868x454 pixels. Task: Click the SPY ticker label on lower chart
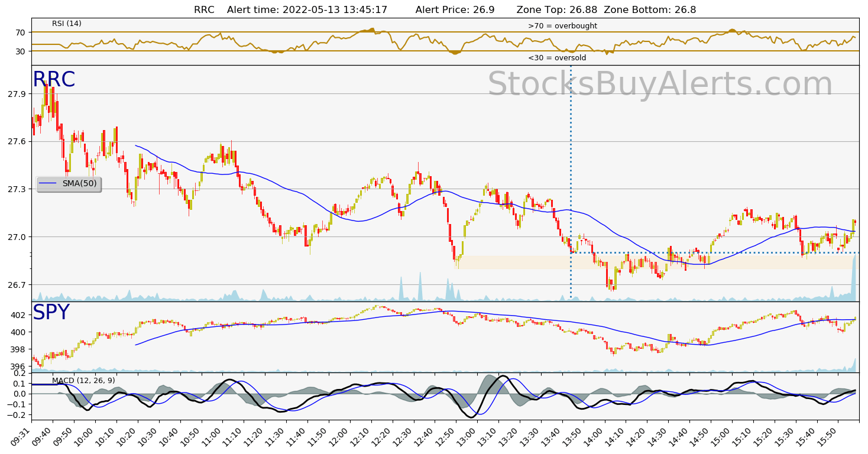[x=51, y=313]
